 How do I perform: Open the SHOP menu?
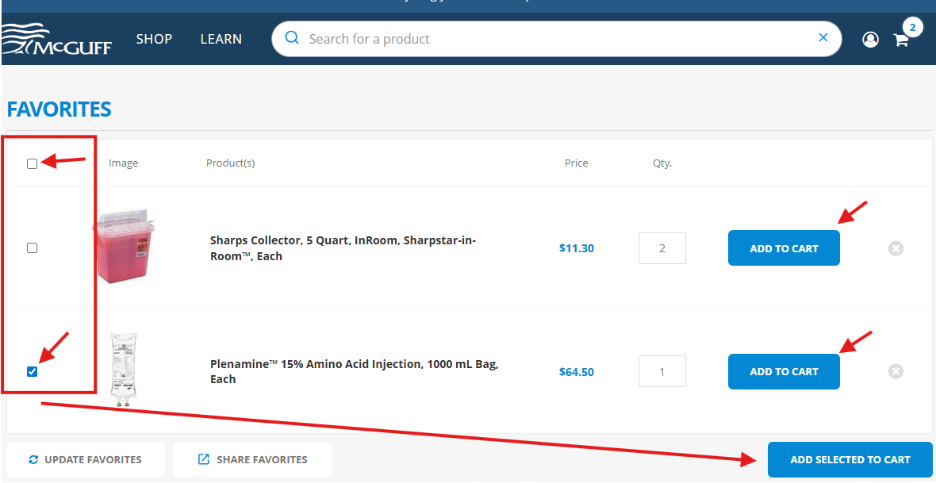click(x=154, y=39)
